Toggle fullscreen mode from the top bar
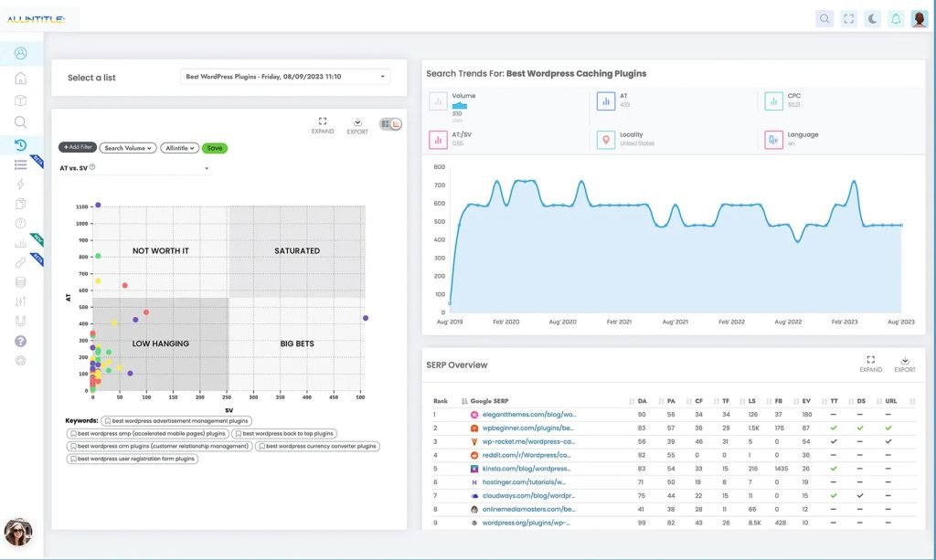Screen dimensions: 936x560 (848, 19)
